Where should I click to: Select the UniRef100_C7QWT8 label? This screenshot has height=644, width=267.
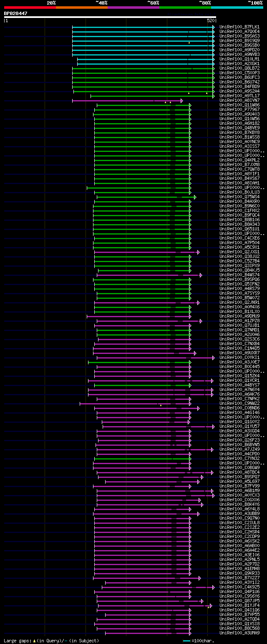[x=239, y=169]
